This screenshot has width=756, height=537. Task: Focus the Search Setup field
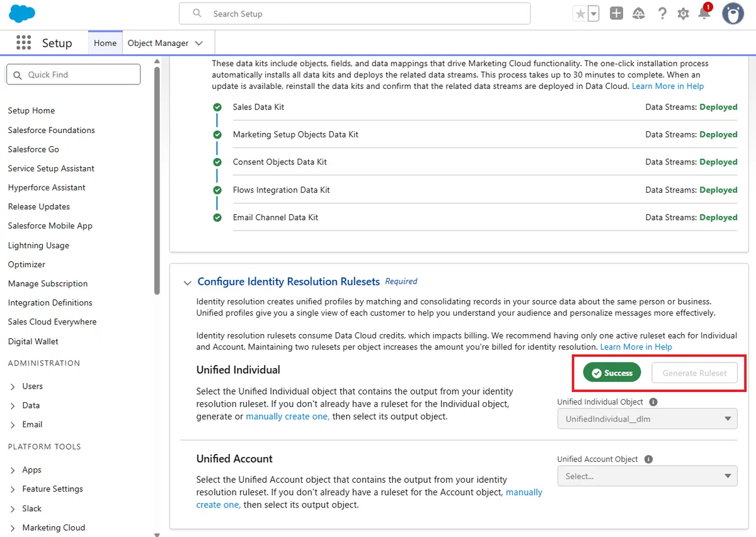355,13
